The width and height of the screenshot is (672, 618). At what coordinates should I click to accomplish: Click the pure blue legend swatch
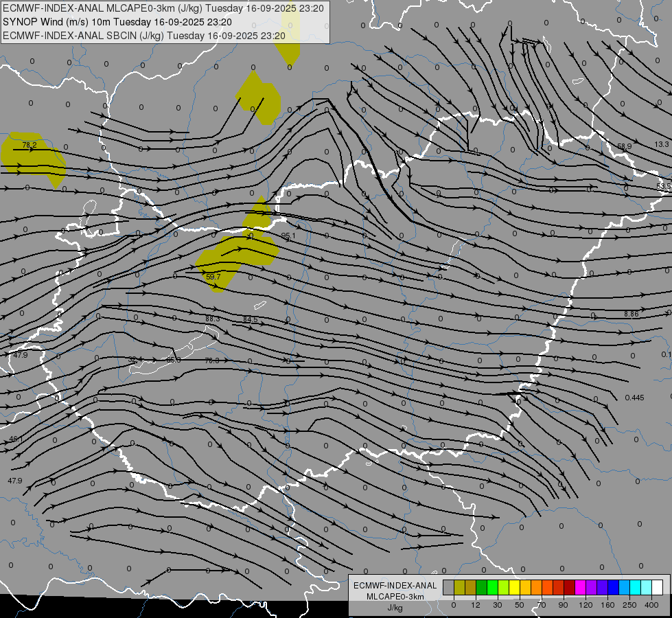click(614, 587)
